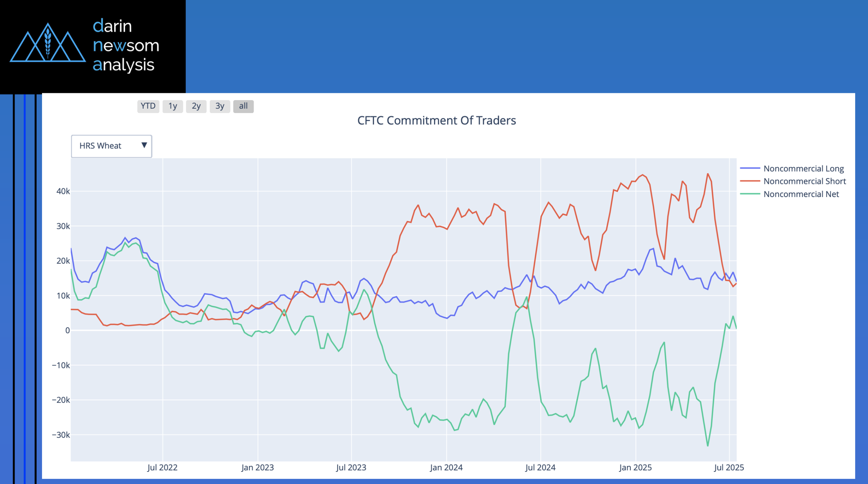Click the HRS Wheat dropdown arrow
Image resolution: width=868 pixels, height=484 pixels.
tap(144, 146)
